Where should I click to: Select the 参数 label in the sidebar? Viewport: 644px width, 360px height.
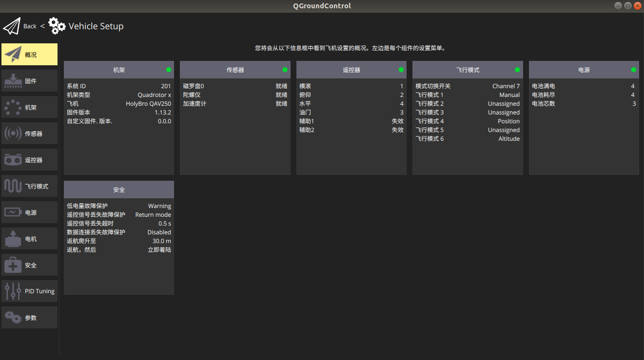click(31, 318)
